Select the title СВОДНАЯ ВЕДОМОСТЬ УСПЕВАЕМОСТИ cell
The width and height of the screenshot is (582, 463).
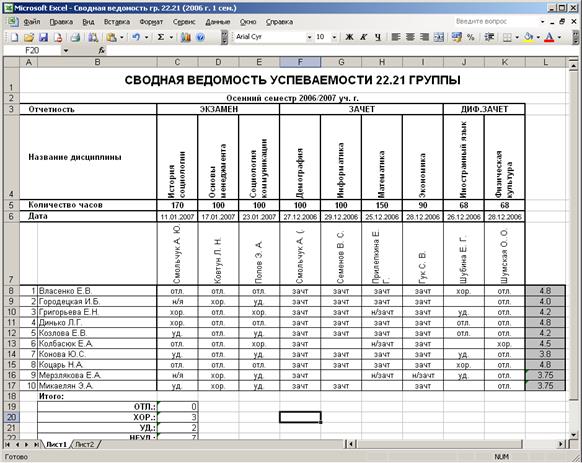pyautogui.click(x=292, y=80)
